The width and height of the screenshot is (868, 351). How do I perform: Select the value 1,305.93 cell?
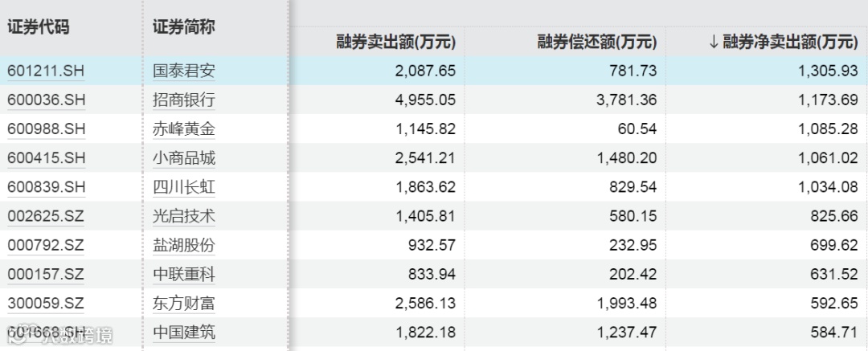pyautogui.click(x=829, y=71)
